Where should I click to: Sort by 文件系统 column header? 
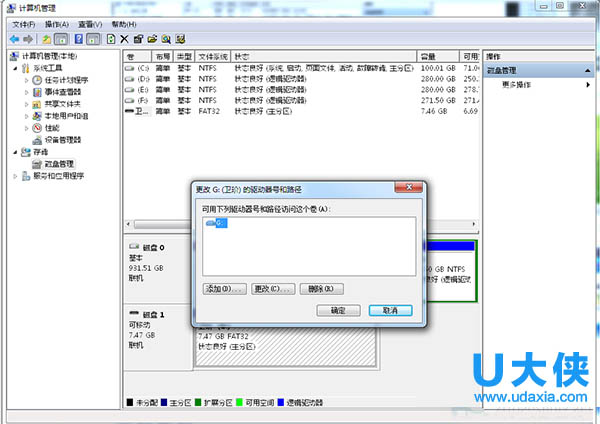pos(213,57)
